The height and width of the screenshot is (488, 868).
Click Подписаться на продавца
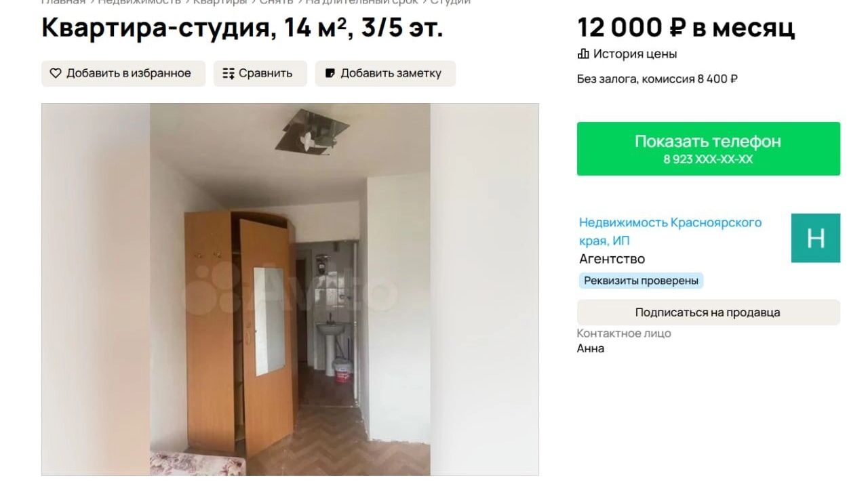(709, 312)
